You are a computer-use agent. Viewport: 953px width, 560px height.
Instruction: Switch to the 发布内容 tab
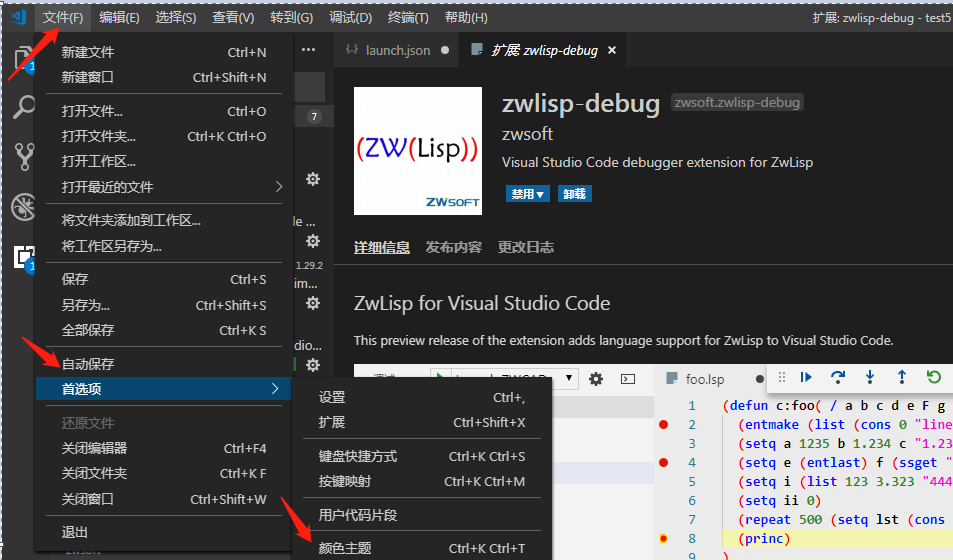point(453,247)
